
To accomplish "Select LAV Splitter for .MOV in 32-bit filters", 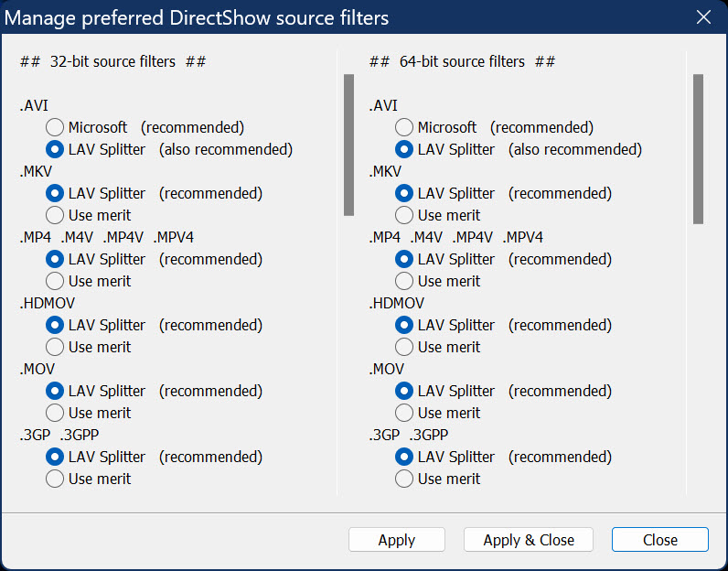I will 55,391.
